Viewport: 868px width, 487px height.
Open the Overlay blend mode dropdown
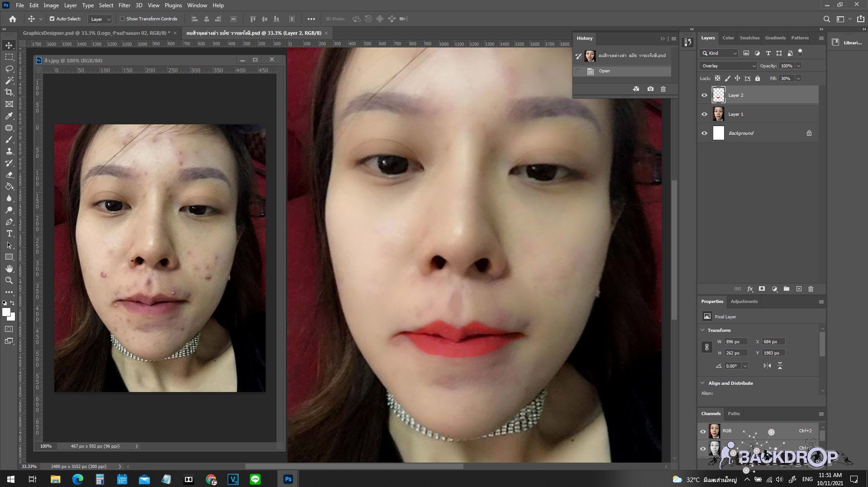click(x=728, y=66)
